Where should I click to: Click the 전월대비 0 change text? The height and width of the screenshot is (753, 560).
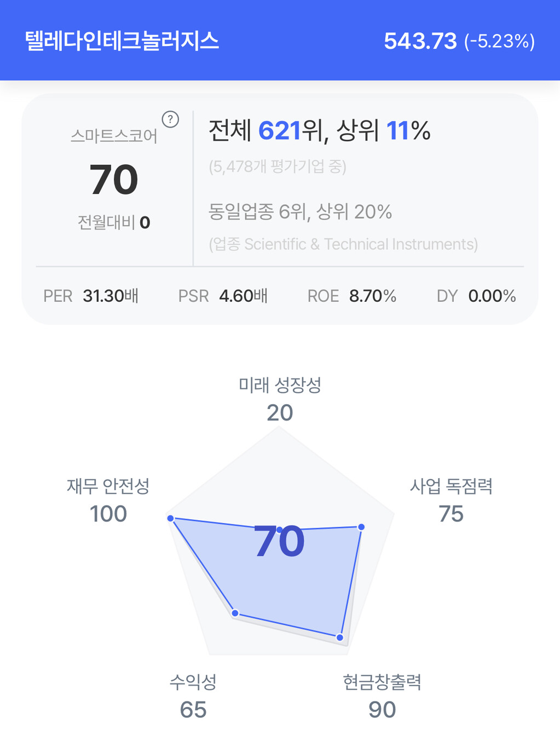(x=114, y=222)
